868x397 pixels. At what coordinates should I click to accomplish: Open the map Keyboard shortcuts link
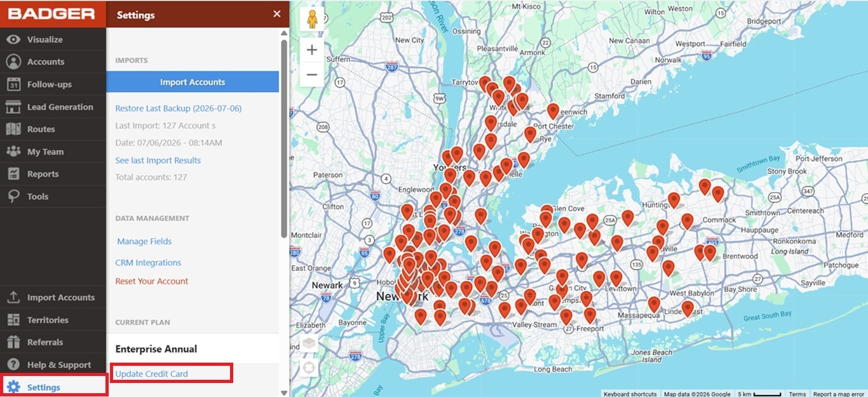(x=630, y=394)
